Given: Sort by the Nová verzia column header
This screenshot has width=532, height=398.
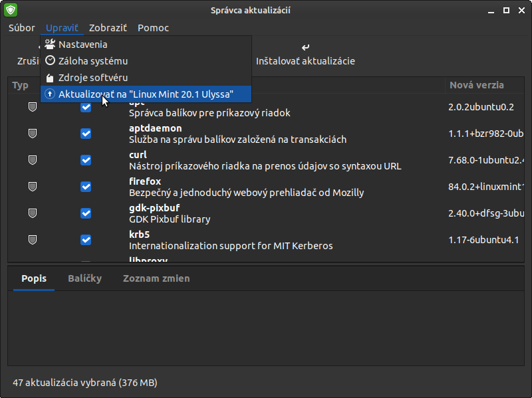Looking at the screenshot, I should click(x=476, y=85).
